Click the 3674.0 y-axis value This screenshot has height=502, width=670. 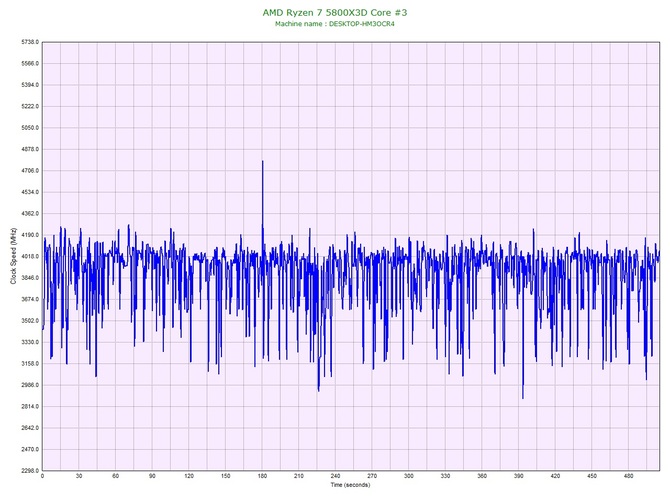point(30,299)
